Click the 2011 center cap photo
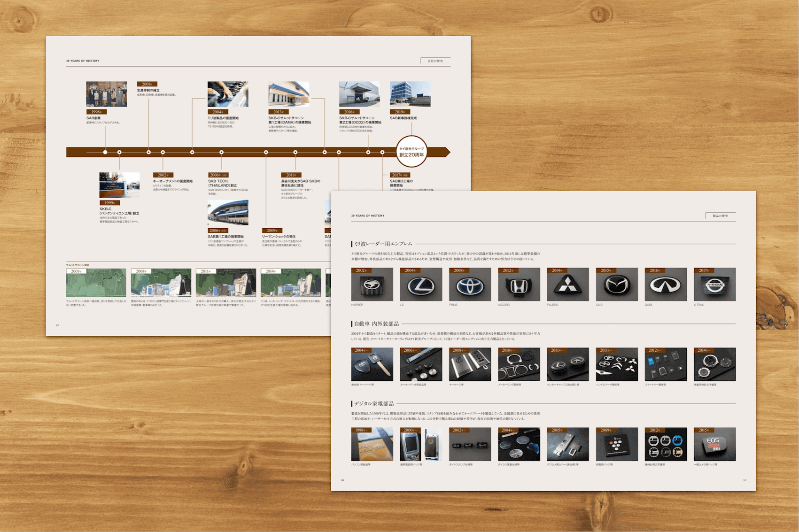799x532 pixels. pyautogui.click(x=568, y=364)
